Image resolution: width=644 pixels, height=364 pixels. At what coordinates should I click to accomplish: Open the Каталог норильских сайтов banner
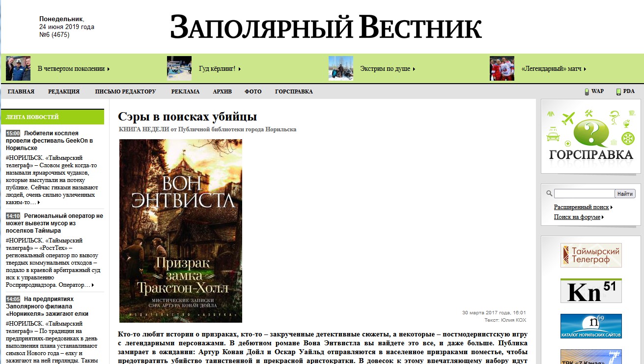pos(591,326)
